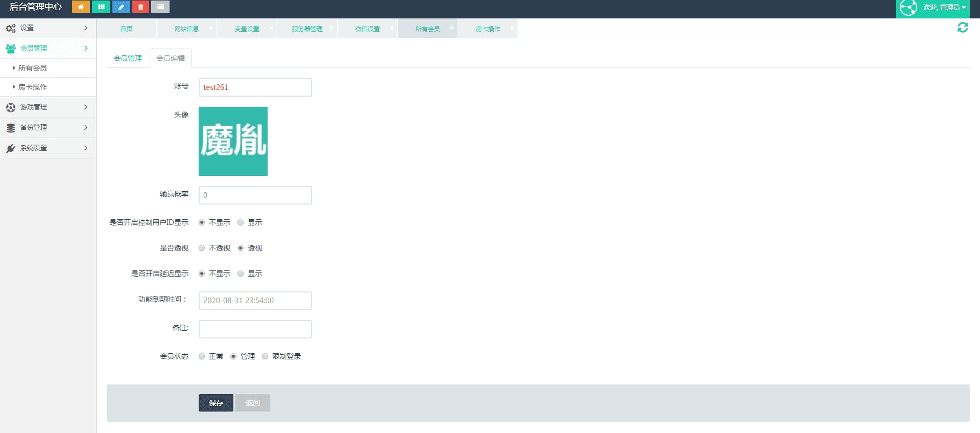980x433 pixels.
Task: Close the 服务器管理 tab
Action: pyautogui.click(x=331, y=28)
